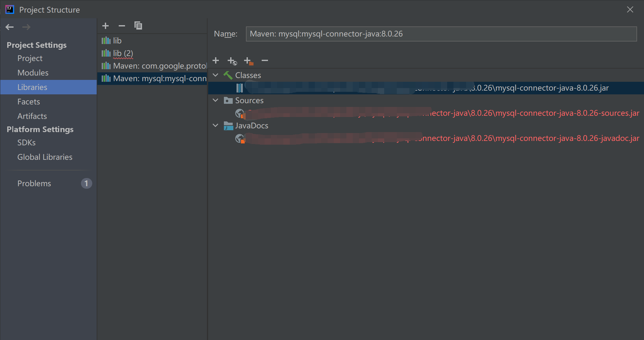Select the lib library entry
Screen dimensions: 644x340
(x=152, y=41)
